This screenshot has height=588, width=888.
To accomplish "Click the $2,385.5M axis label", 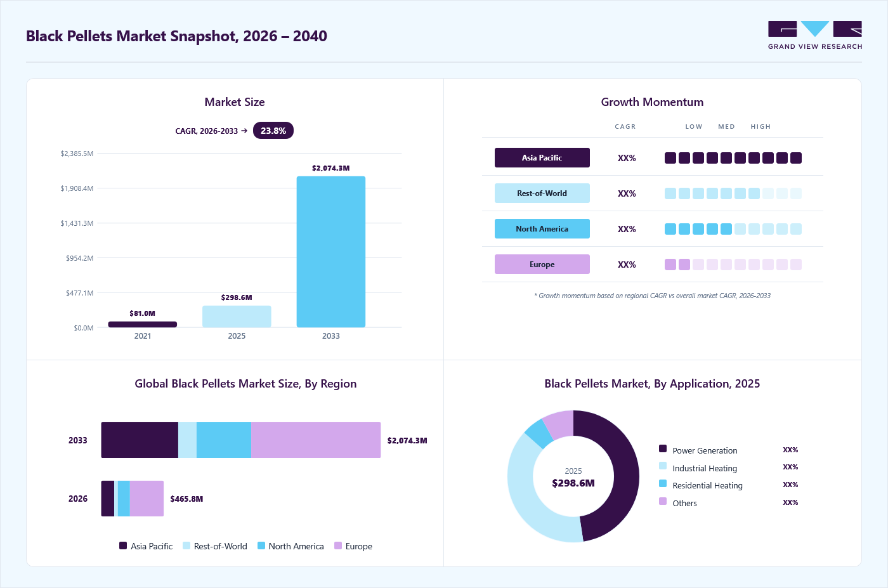I will click(x=77, y=154).
